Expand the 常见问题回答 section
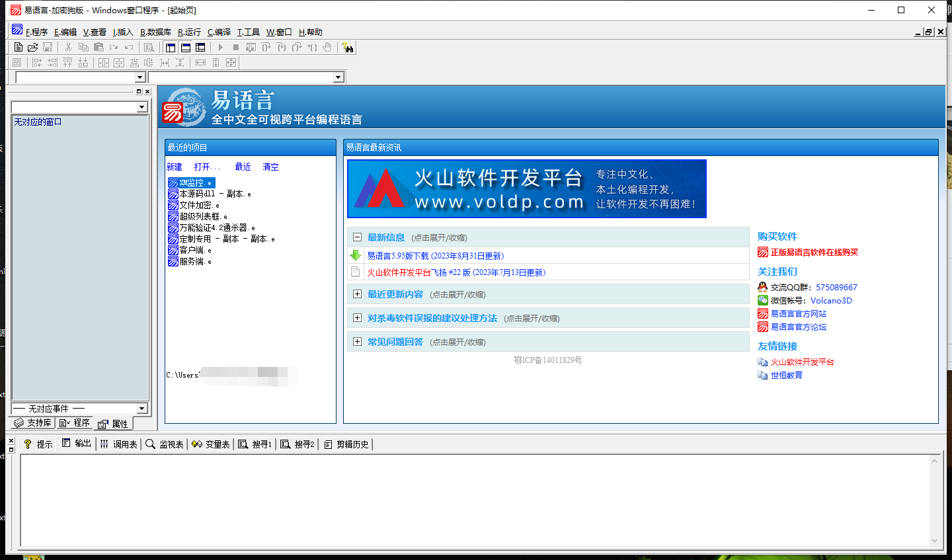The height and width of the screenshot is (560, 952). (357, 342)
